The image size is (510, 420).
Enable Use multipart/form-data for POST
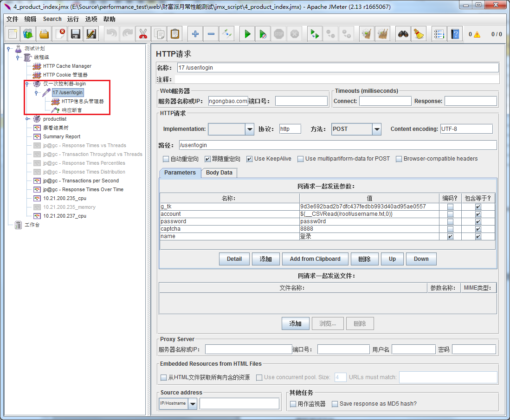point(301,159)
